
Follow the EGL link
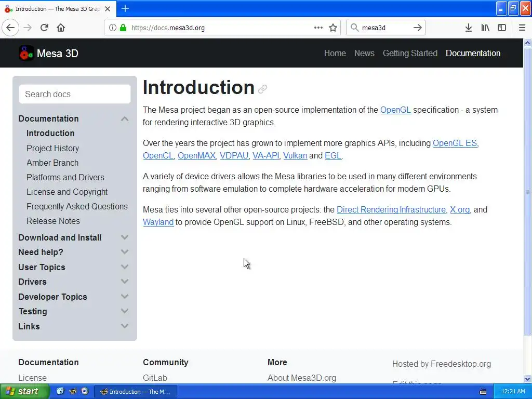point(333,156)
